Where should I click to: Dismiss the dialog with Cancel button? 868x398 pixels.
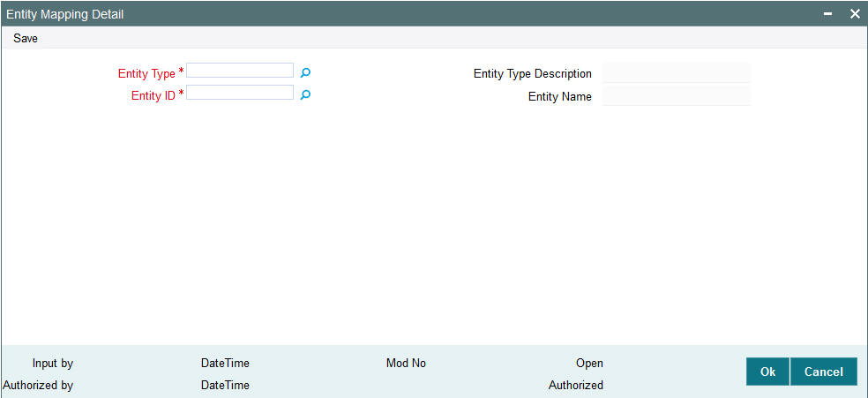click(823, 372)
